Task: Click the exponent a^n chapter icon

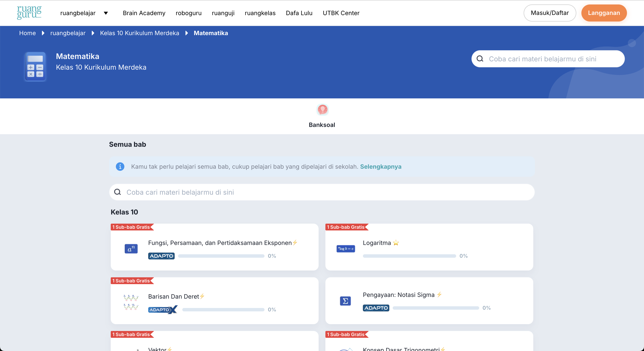Action: click(x=131, y=249)
